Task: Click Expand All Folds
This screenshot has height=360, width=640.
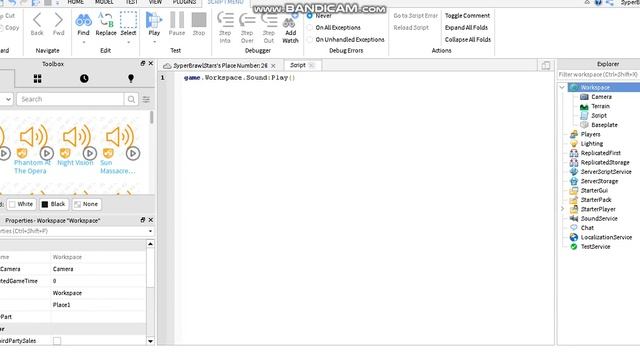Action: tap(466, 27)
